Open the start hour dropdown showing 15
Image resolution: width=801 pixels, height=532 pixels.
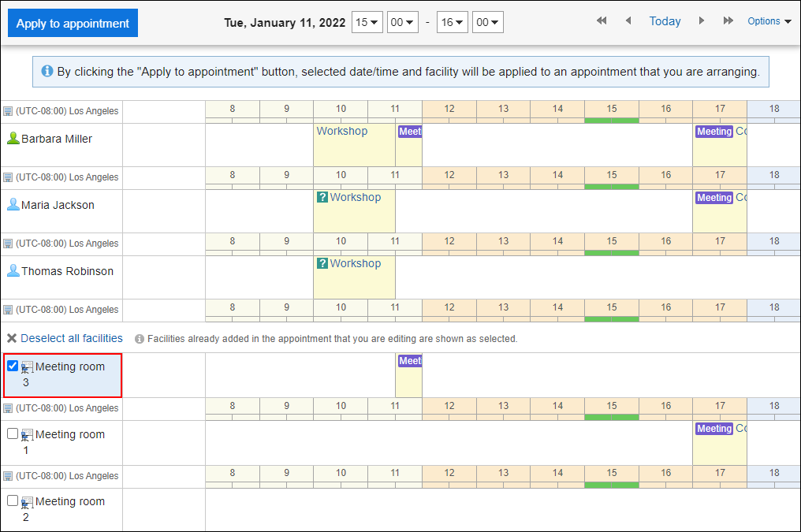click(x=367, y=23)
